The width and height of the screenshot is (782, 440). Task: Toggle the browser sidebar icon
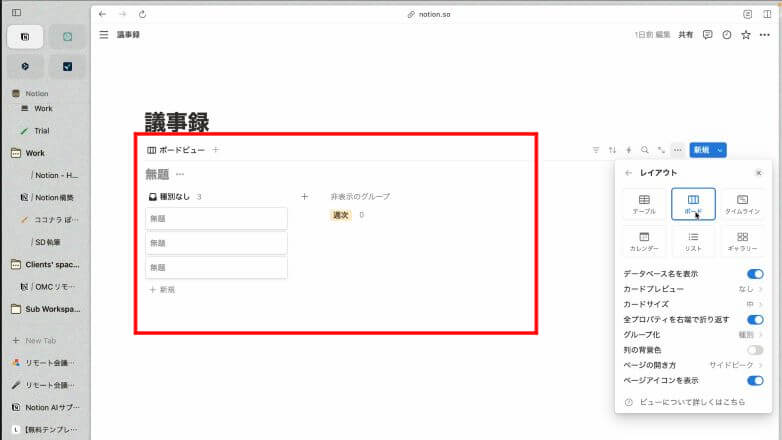(16, 12)
